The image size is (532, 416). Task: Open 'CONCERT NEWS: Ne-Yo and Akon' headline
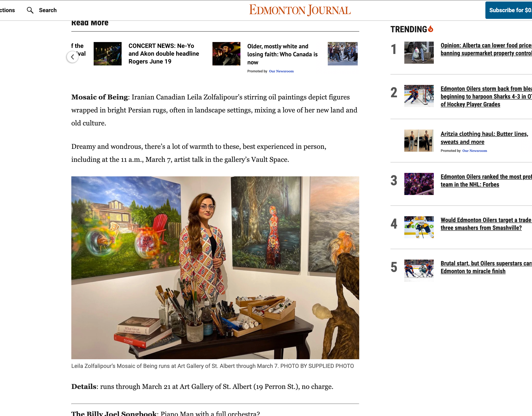pos(163,54)
